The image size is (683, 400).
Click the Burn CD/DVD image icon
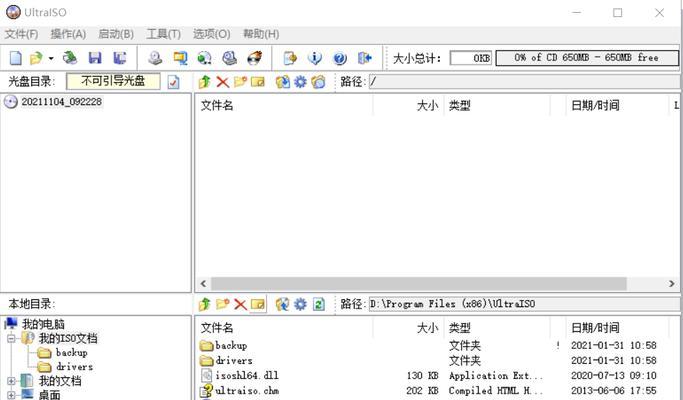pos(254,58)
